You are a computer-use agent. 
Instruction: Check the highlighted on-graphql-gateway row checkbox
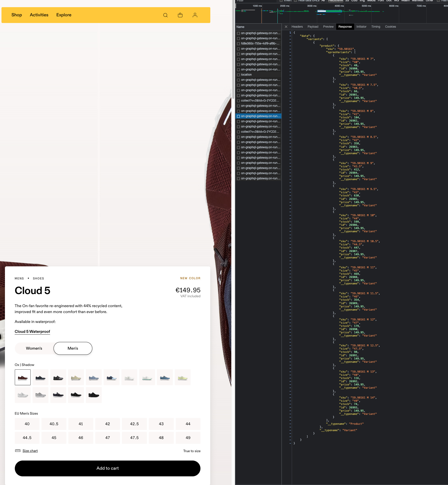238,116
